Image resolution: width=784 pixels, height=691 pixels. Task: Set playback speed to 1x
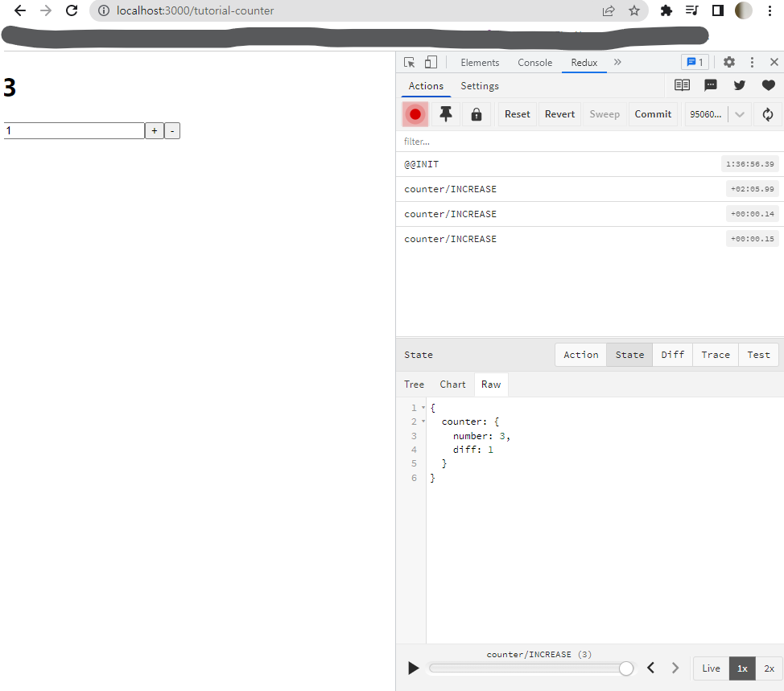click(x=742, y=668)
